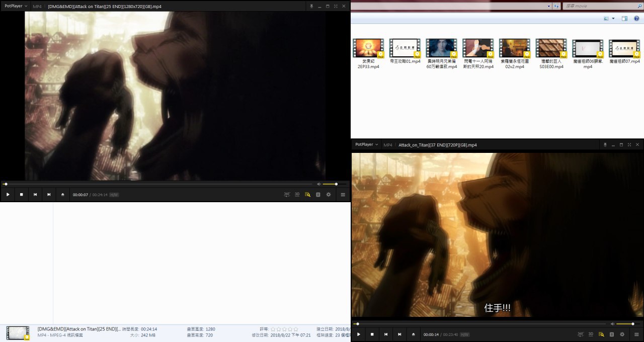
Task: Toggle fullscreen in the 37 END player window
Action: pos(629,144)
